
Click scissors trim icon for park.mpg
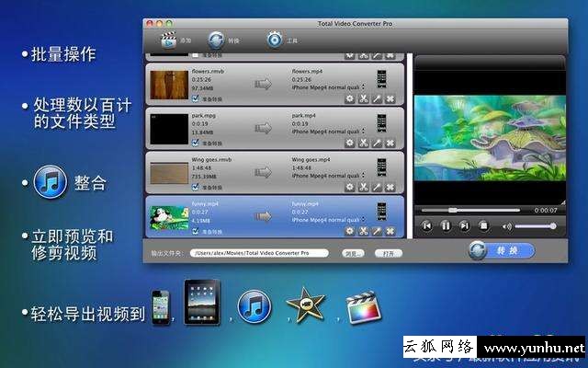[x=363, y=144]
